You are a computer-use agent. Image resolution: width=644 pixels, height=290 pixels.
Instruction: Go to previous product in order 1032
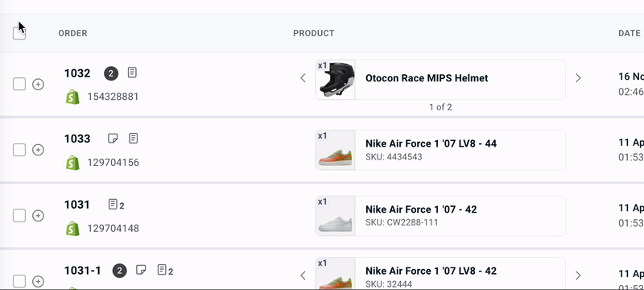pyautogui.click(x=303, y=78)
